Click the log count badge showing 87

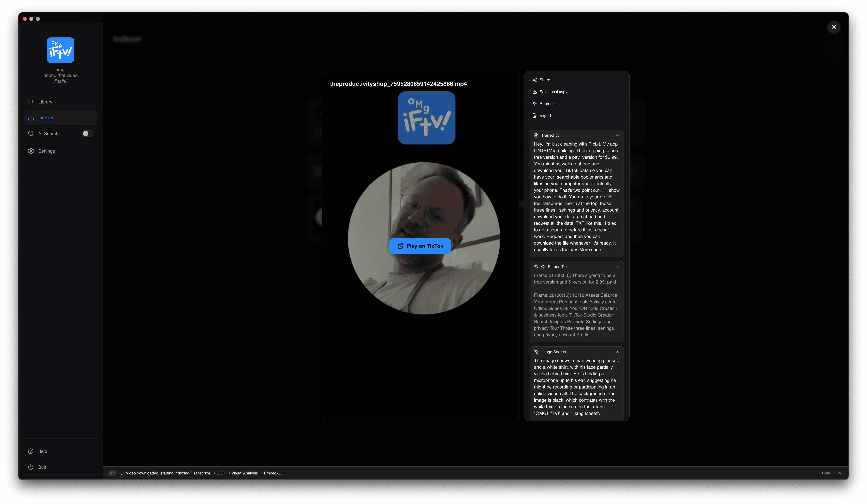112,473
